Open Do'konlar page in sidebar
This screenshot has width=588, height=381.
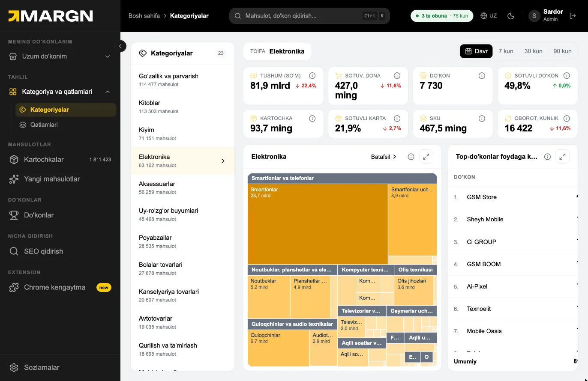(x=60, y=215)
